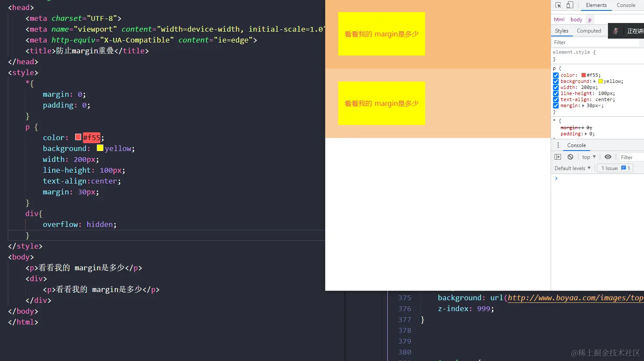Screen dimensions: 644x361
Task: Click the second yellow paragraph box
Action: 381,103
